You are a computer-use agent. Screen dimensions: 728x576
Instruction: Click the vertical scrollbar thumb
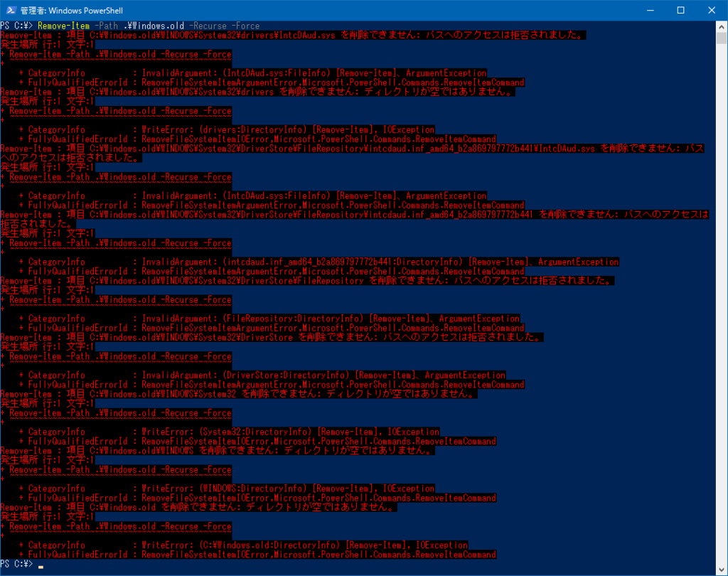pyautogui.click(x=722, y=38)
